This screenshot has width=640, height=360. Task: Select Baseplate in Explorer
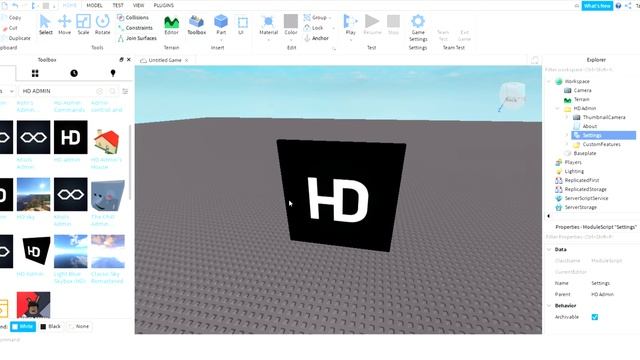584,153
